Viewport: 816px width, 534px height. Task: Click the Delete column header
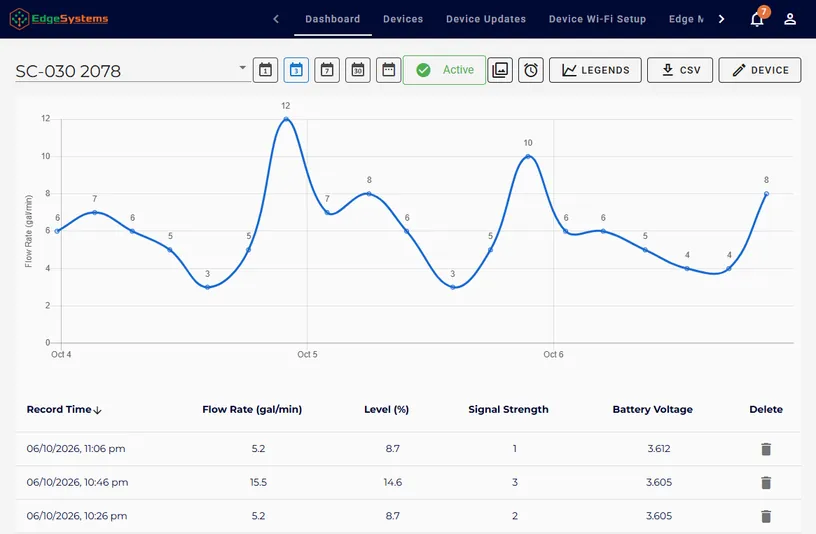766,410
